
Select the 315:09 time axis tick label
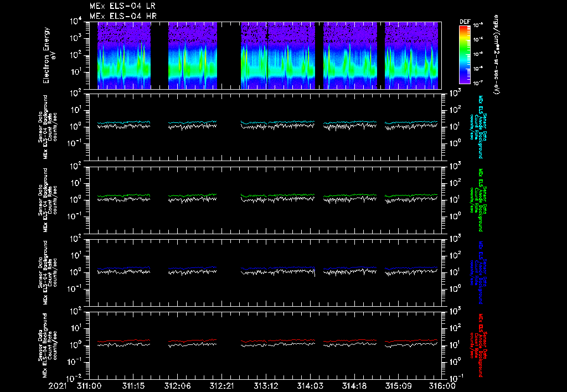tap(399, 385)
